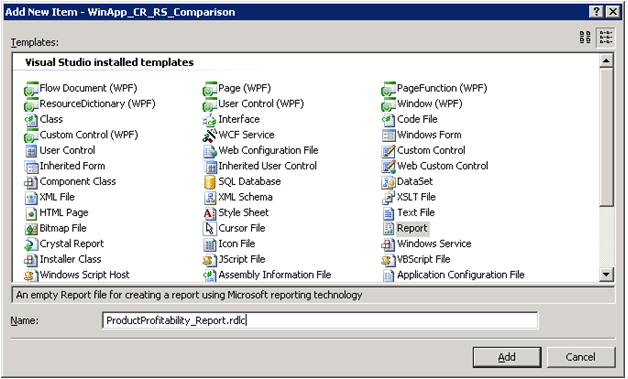Click the templates scrollbar up arrow

[x=606, y=61]
